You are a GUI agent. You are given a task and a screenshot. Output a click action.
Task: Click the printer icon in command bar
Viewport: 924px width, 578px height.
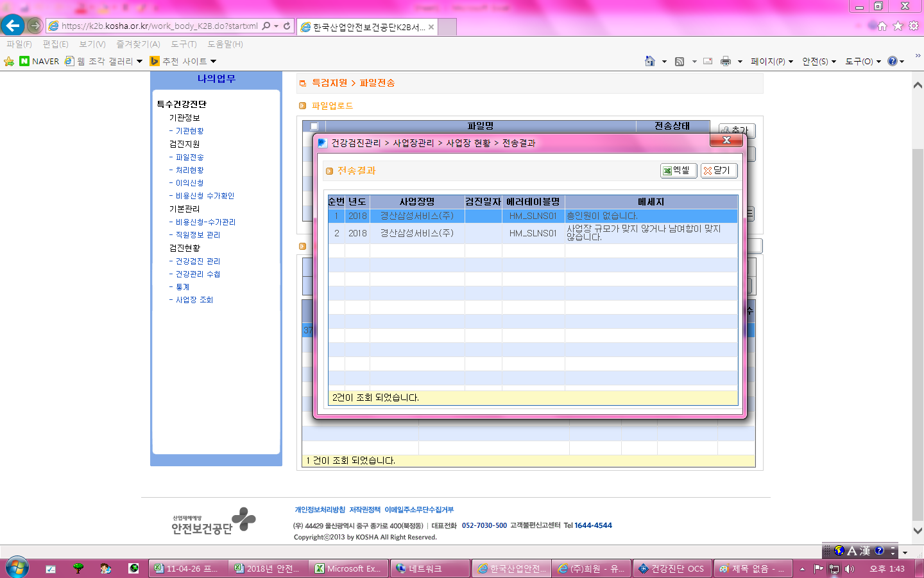(726, 61)
